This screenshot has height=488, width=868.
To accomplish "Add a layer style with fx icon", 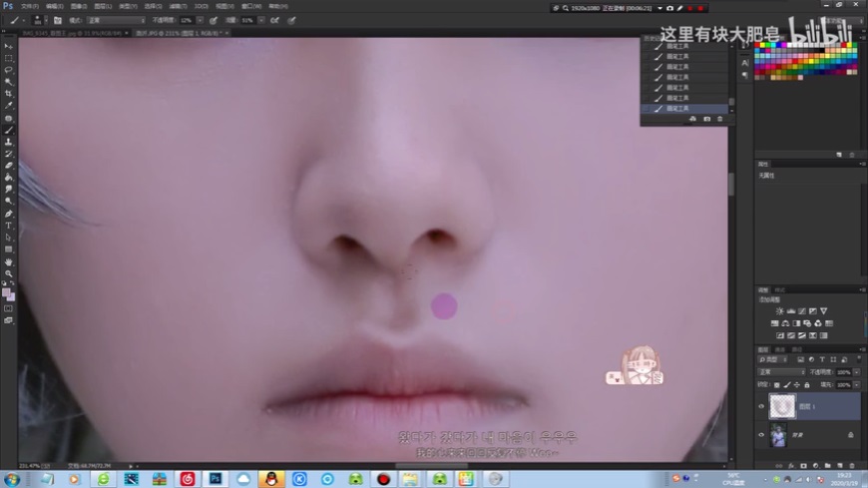I will click(791, 466).
